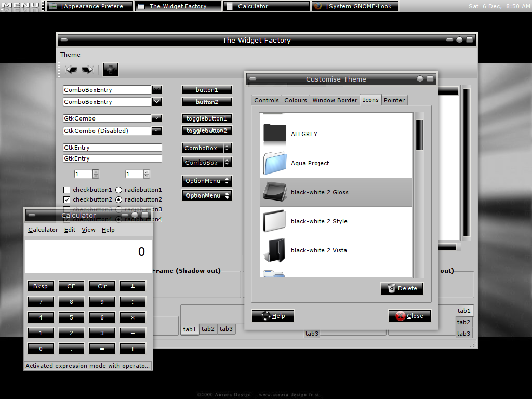Viewport: 532px width, 399px height.
Task: Switch to The Widget Factory taskbar entry
Action: pyautogui.click(x=178, y=6)
